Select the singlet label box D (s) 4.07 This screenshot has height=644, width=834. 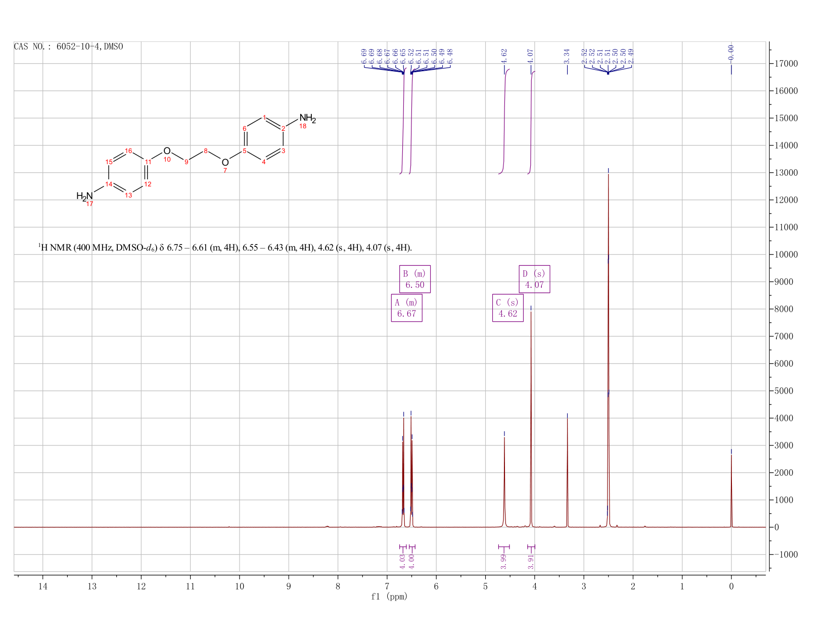[x=534, y=279]
